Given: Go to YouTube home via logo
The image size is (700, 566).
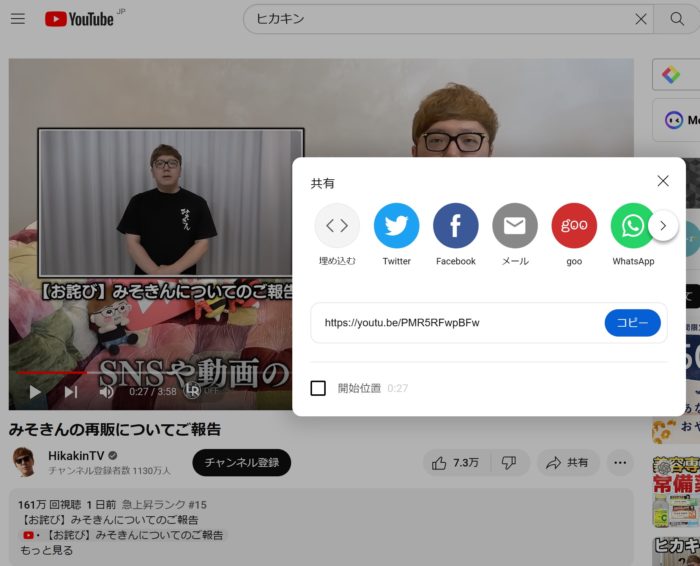Looking at the screenshot, I should tap(79, 19).
